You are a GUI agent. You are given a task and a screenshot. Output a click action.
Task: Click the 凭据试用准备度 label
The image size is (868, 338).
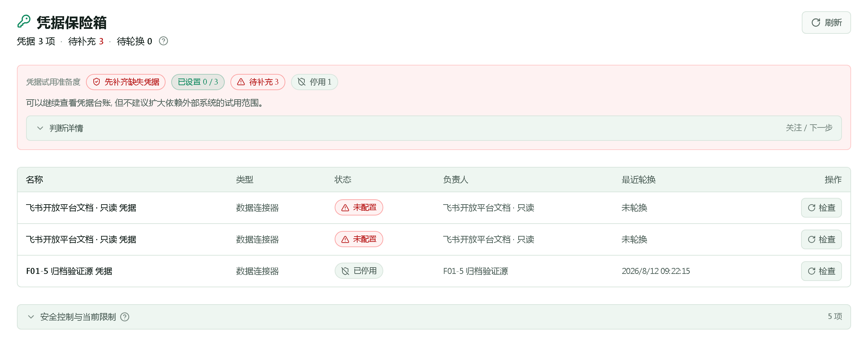click(53, 82)
